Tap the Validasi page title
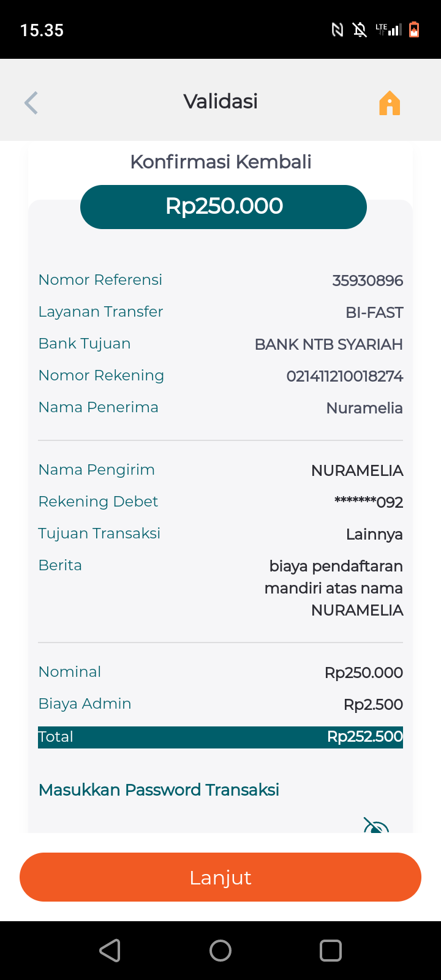 pyautogui.click(x=221, y=101)
